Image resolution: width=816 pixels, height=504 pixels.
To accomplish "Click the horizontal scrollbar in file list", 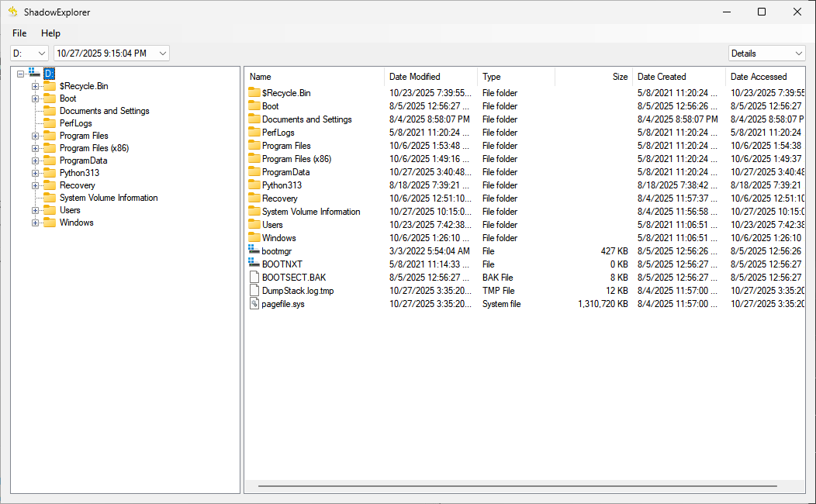I will (517, 486).
